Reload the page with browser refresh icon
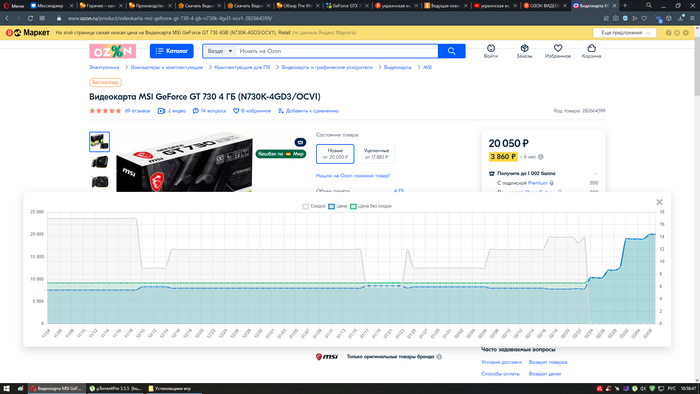 coord(30,18)
